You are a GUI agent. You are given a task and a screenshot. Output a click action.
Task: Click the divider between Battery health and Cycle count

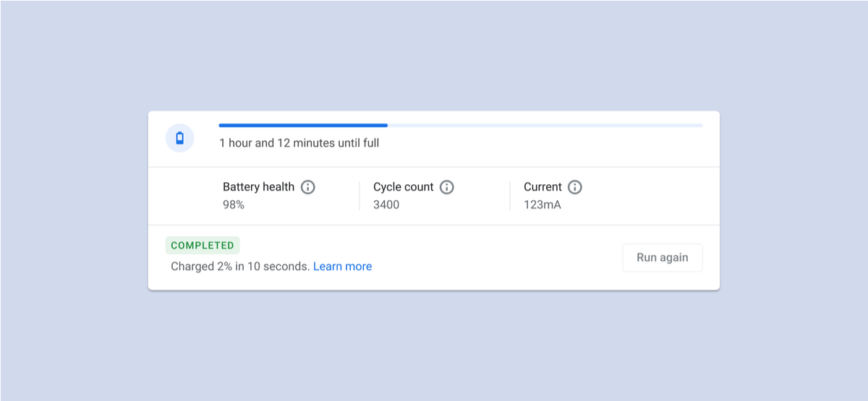pos(359,196)
